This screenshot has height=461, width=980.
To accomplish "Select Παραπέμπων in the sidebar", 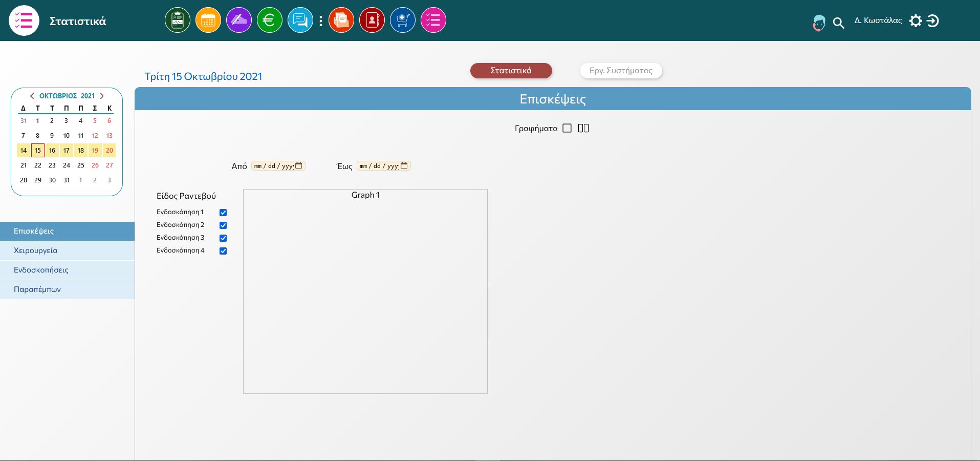I will point(67,289).
